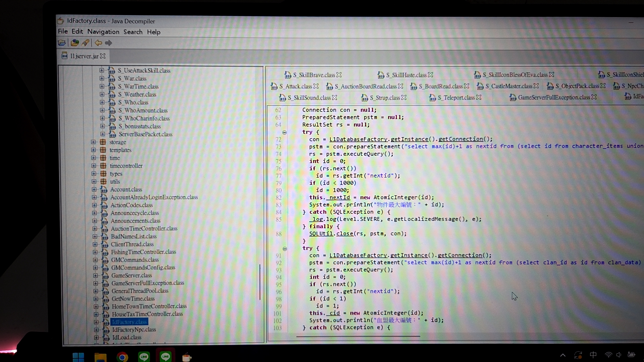Select IdFactoryNpc.class in the tree

coord(134,330)
